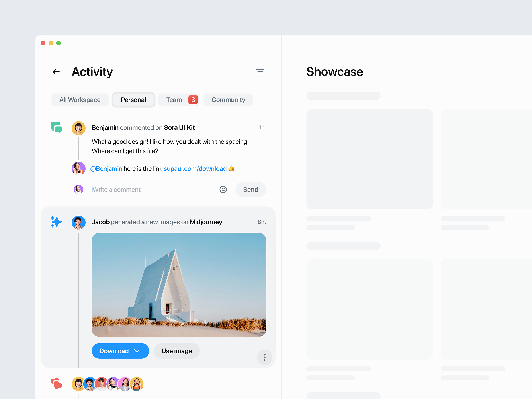Click the supaui.com/download link
Image resolution: width=532 pixels, height=399 pixels.
pos(195,169)
